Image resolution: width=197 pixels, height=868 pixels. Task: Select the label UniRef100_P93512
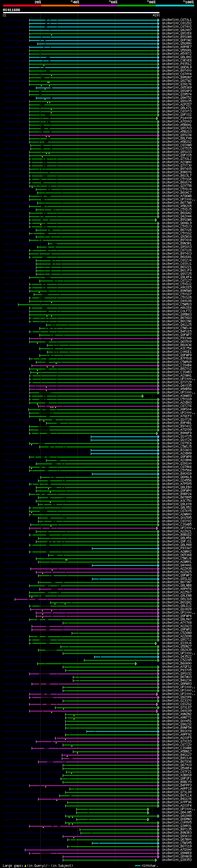[x=176, y=64]
